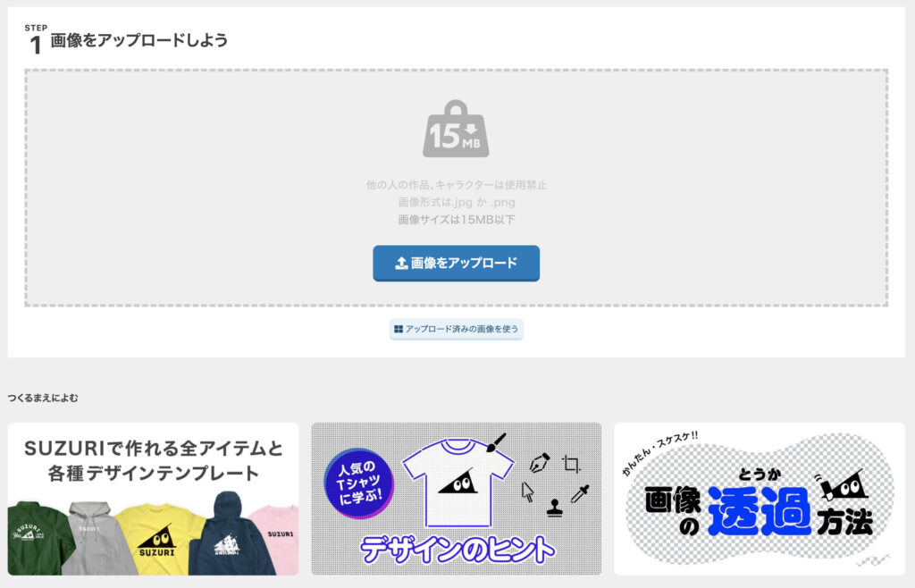Click the 画像をアップロード button
This screenshot has height=588, width=915.
(x=457, y=263)
